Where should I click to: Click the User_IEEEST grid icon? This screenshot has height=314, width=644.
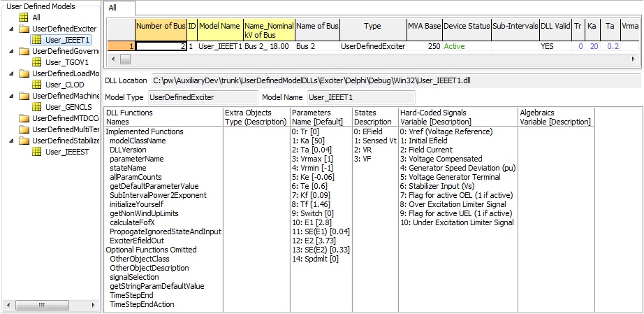coord(37,152)
